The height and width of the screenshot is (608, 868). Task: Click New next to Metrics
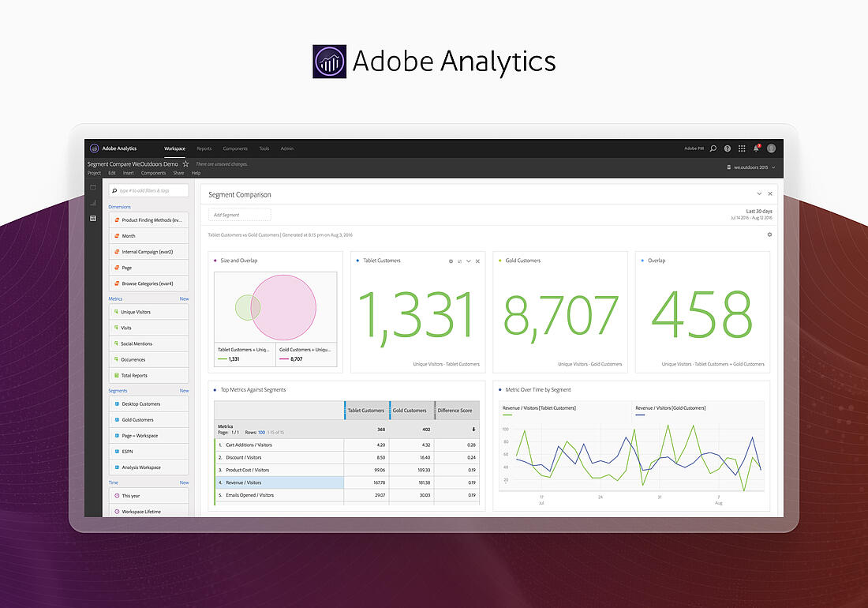(x=185, y=298)
